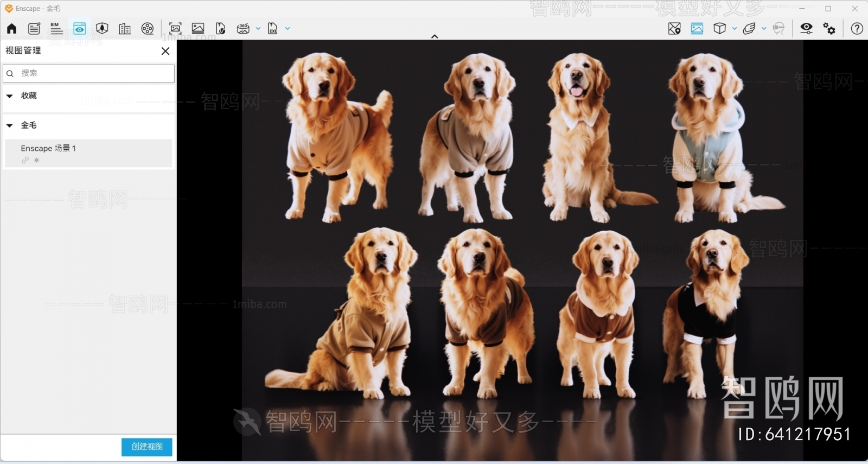Click the 金毛 group label

pyautogui.click(x=29, y=125)
